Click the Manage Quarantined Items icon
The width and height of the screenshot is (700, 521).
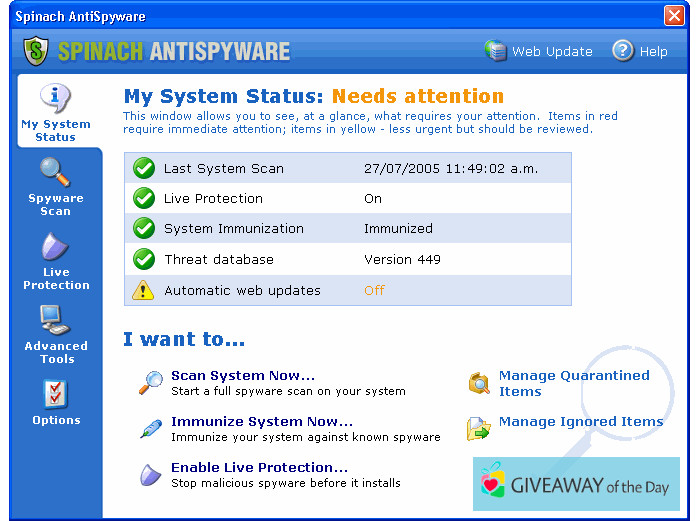click(x=480, y=383)
